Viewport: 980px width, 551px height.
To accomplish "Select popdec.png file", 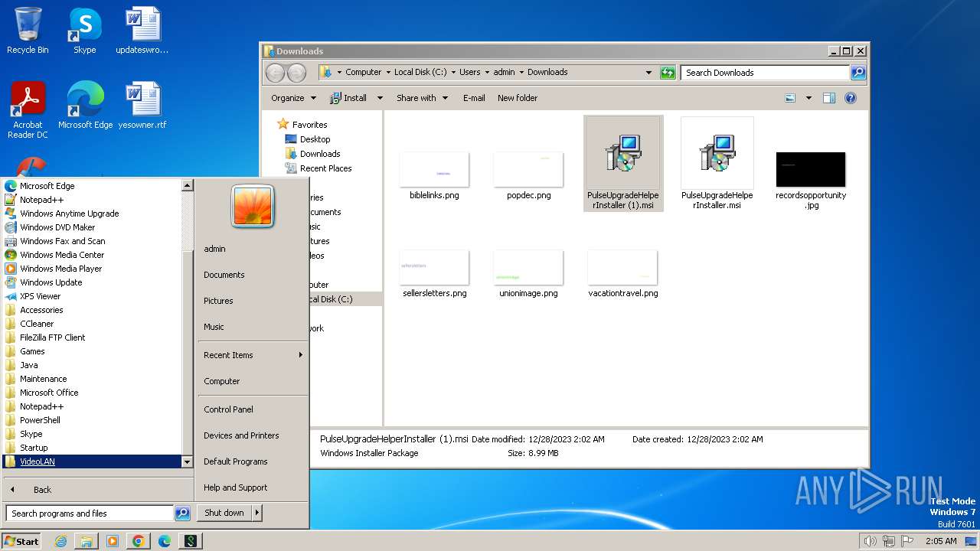I will click(528, 175).
